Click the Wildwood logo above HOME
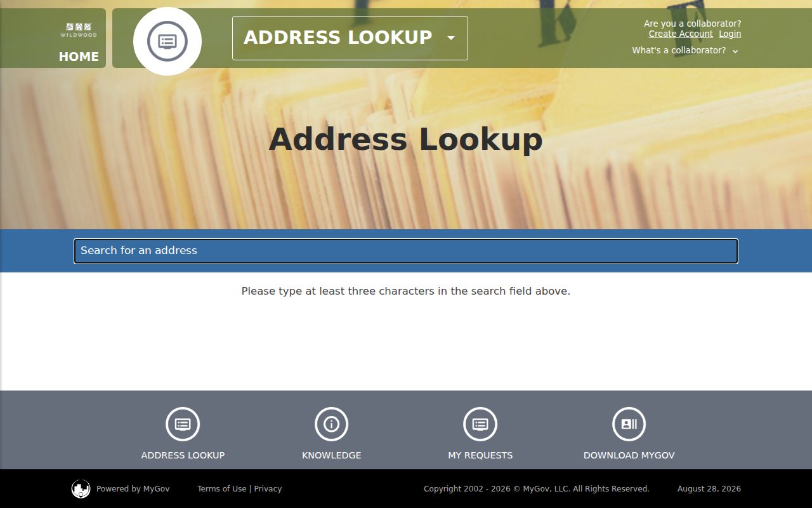Screen dimensions: 812x508 click(x=79, y=30)
